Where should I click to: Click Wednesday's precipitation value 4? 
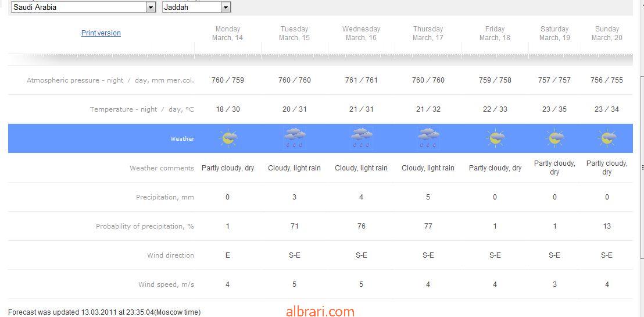pos(361,197)
